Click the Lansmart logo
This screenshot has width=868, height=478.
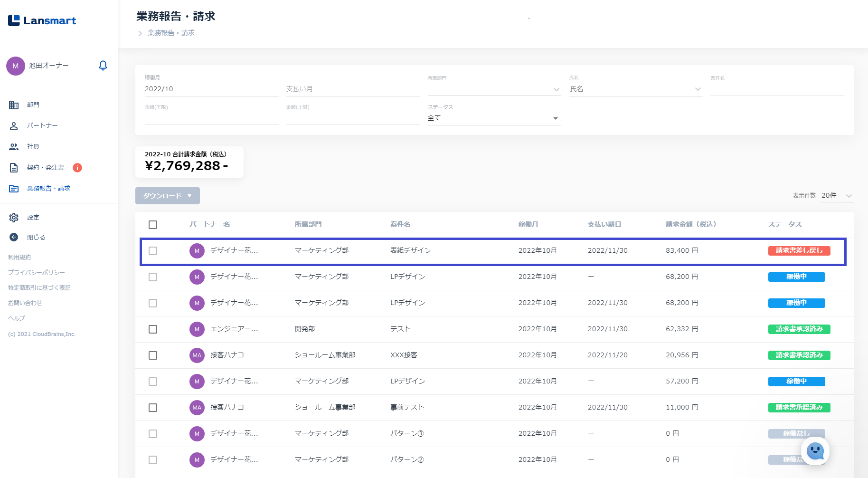coord(42,20)
